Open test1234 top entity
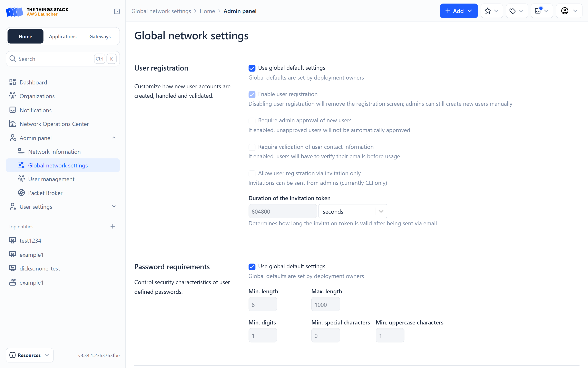The image size is (588, 368). pyautogui.click(x=63, y=240)
